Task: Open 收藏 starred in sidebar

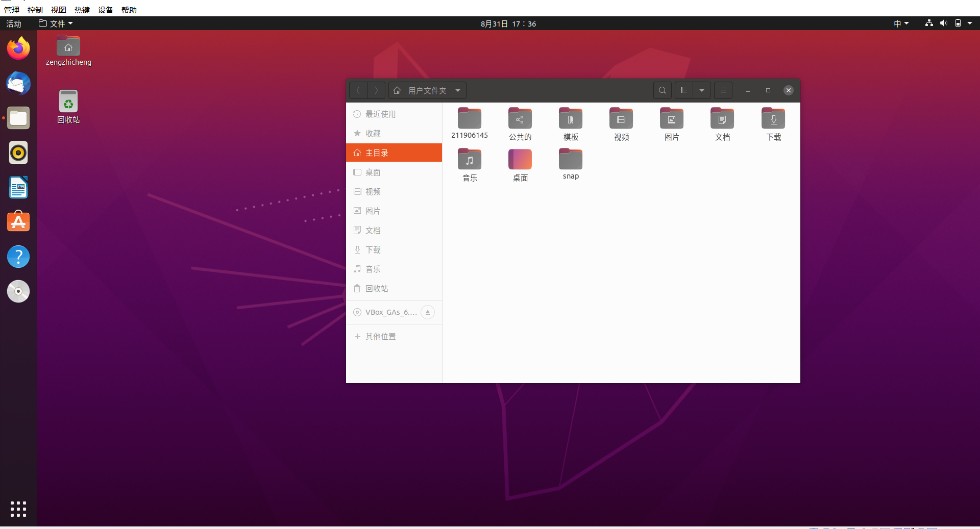Action: pyautogui.click(x=394, y=134)
